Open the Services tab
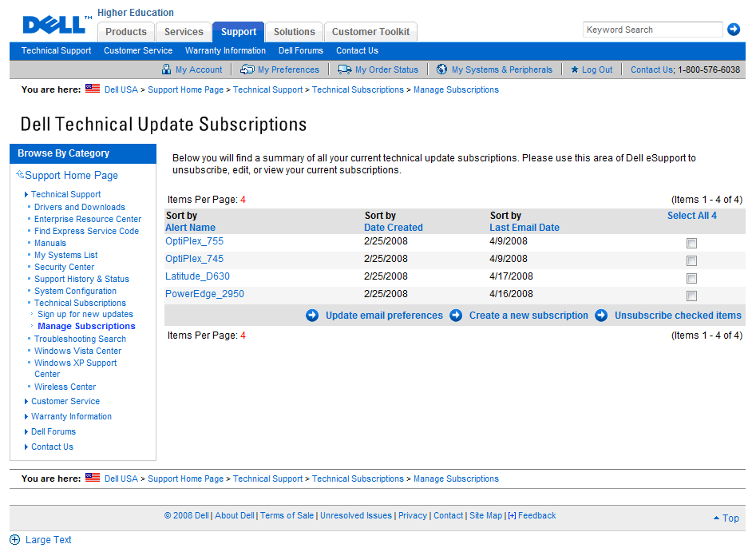Screen dimensions: 756x560 [184, 32]
